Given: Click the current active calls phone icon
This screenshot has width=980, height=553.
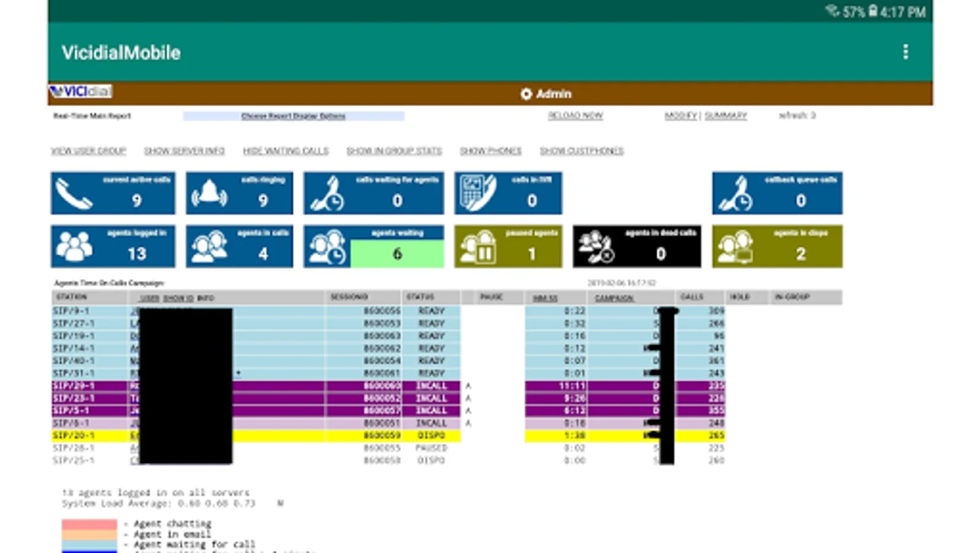Looking at the screenshot, I should (74, 194).
